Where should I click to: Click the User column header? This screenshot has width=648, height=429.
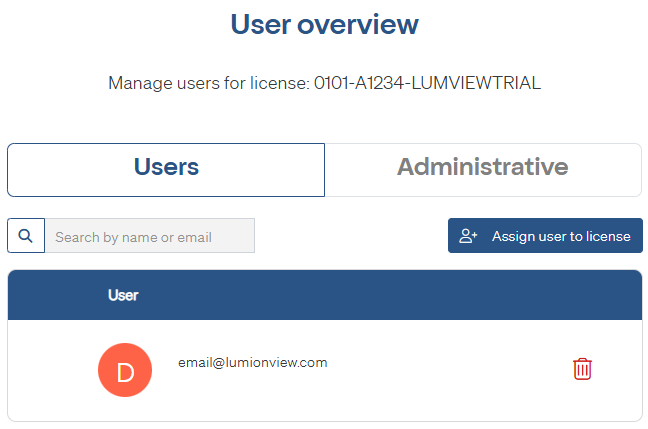pos(123,295)
